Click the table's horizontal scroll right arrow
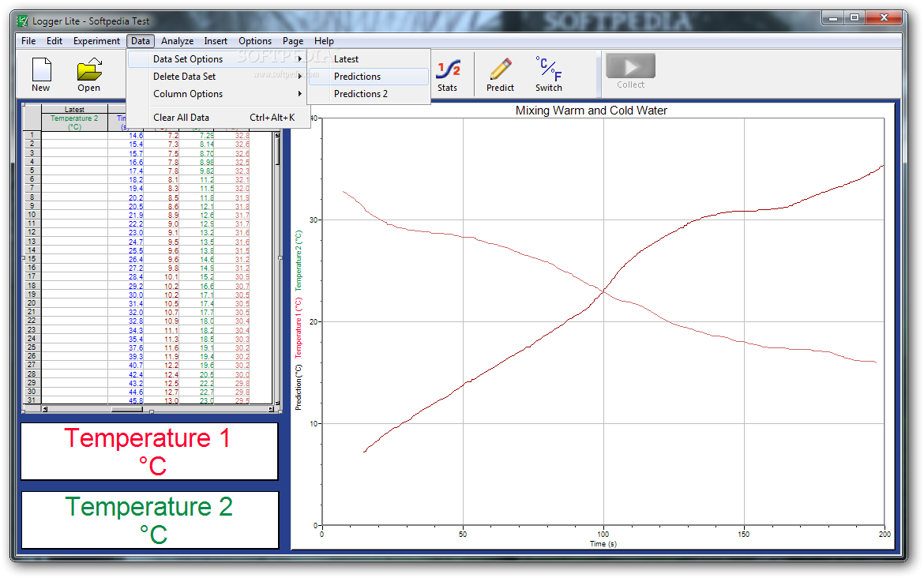The image size is (924, 578). pyautogui.click(x=270, y=409)
